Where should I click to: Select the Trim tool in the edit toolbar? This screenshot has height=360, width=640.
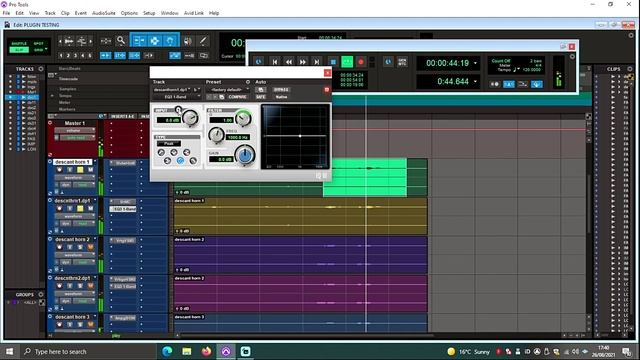pos(139,40)
